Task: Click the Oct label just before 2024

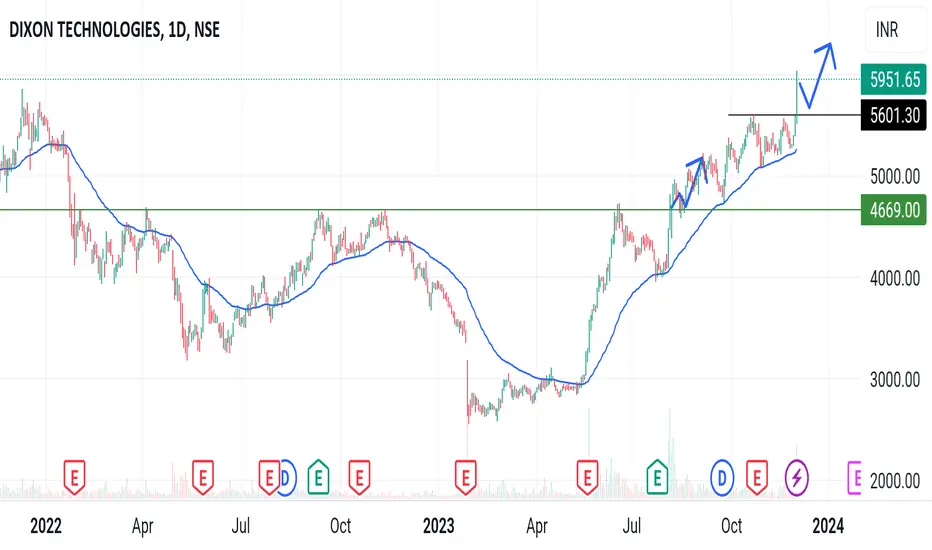Action: 731,526
